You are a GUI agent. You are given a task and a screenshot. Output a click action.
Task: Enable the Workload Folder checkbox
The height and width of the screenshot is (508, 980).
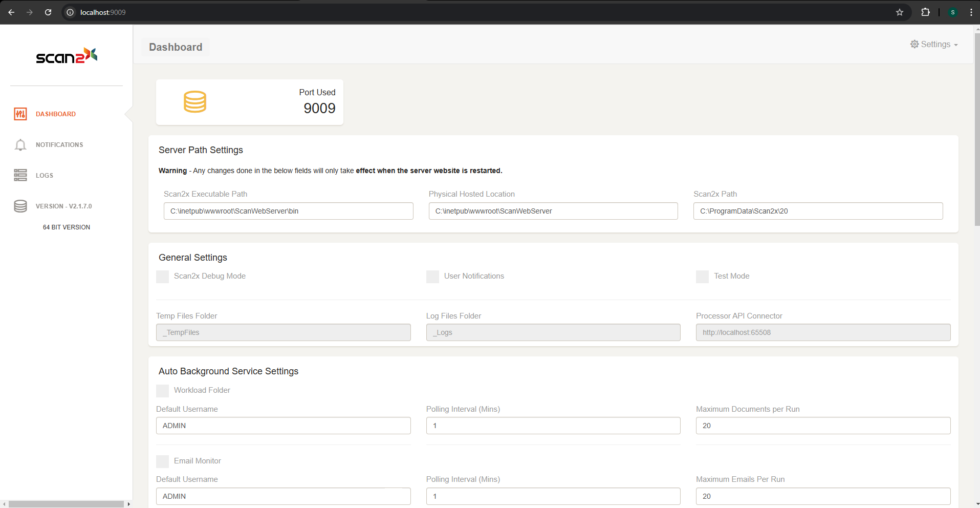point(163,391)
